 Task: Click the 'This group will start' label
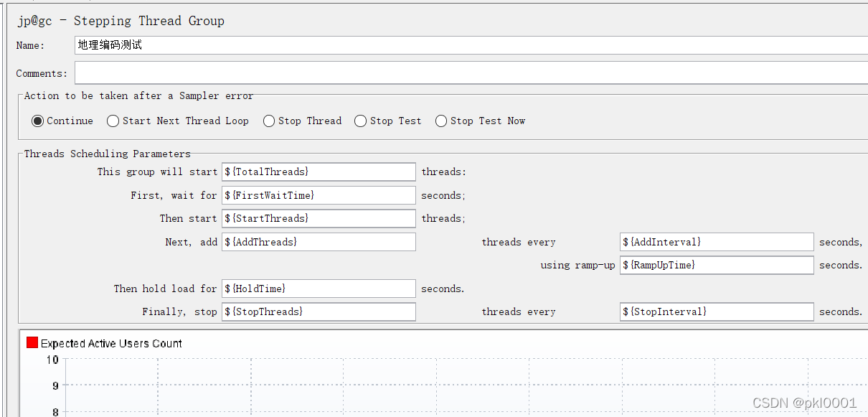(x=157, y=172)
